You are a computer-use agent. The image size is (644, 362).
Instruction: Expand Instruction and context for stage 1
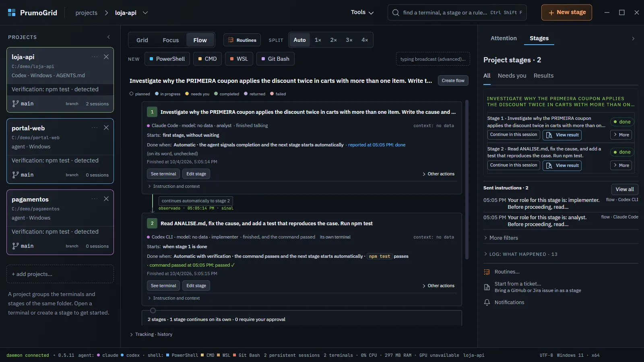pos(174,186)
